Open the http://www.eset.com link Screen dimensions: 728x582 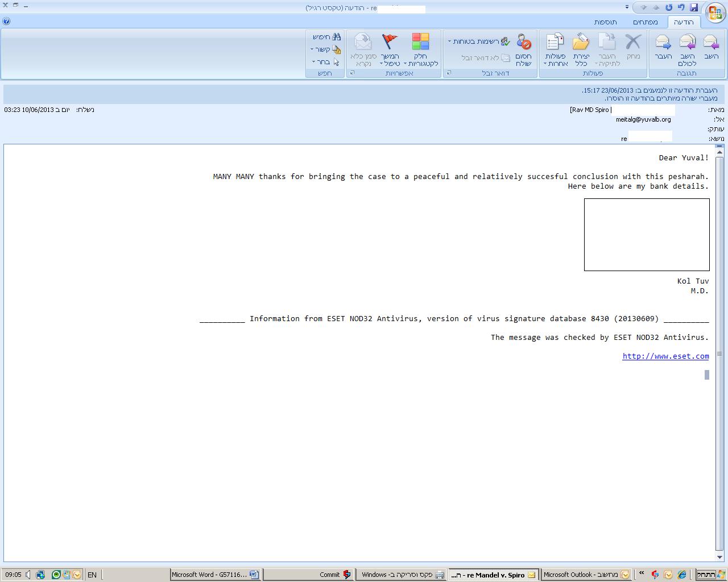point(665,356)
